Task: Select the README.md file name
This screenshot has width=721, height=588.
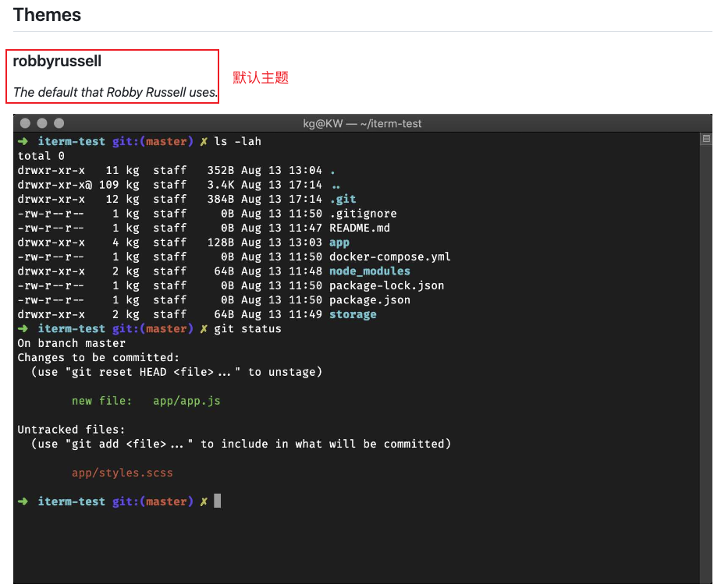Action: pyautogui.click(x=360, y=228)
